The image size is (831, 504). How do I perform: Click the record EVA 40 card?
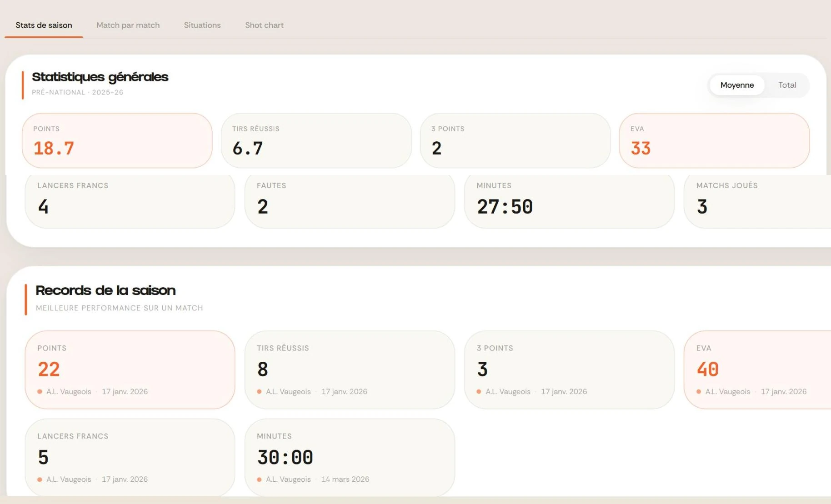757,369
